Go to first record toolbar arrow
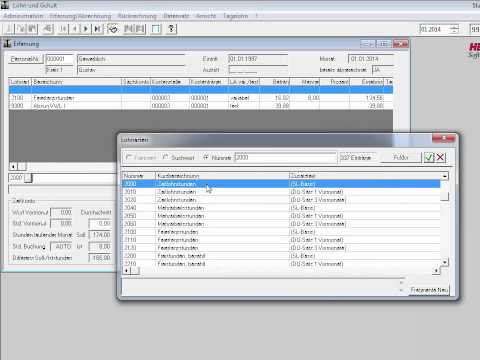The width and height of the screenshot is (480, 360). click(x=62, y=29)
